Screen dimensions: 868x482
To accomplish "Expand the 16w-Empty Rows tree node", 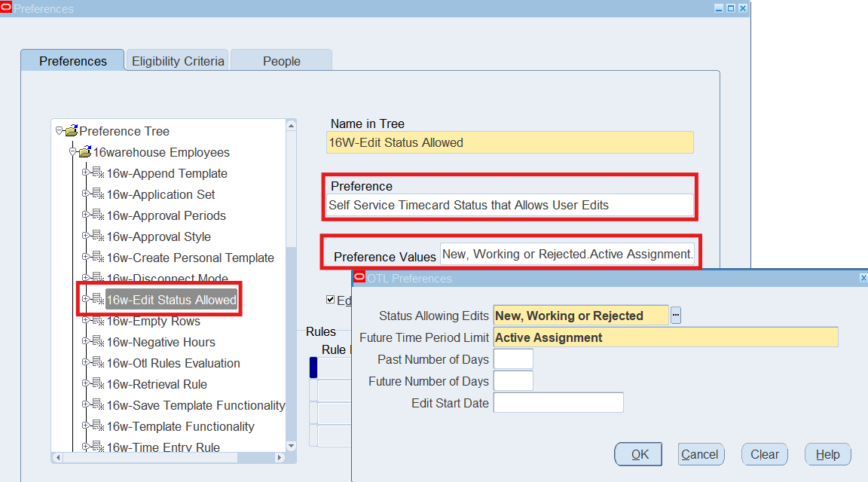I will 86,321.
